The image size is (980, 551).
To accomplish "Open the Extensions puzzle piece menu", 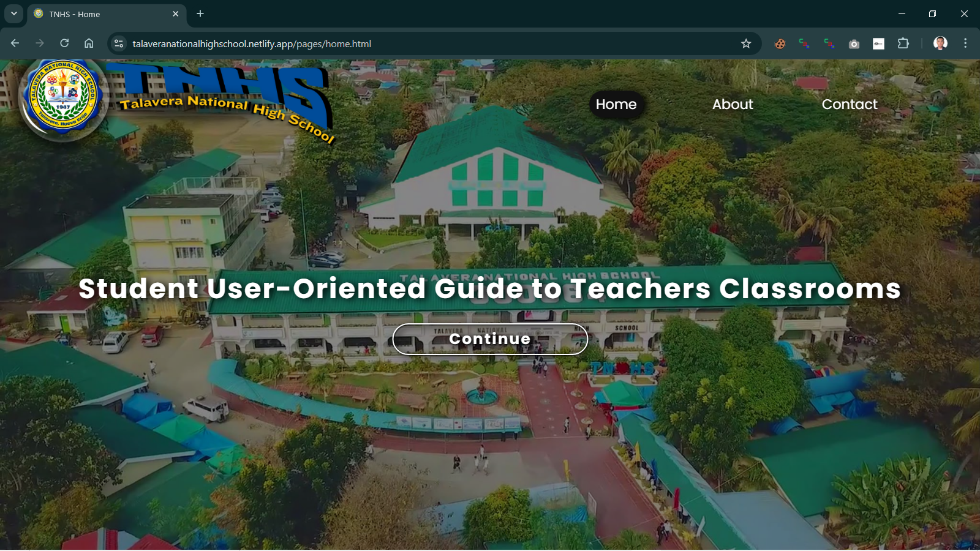I will pyautogui.click(x=903, y=43).
